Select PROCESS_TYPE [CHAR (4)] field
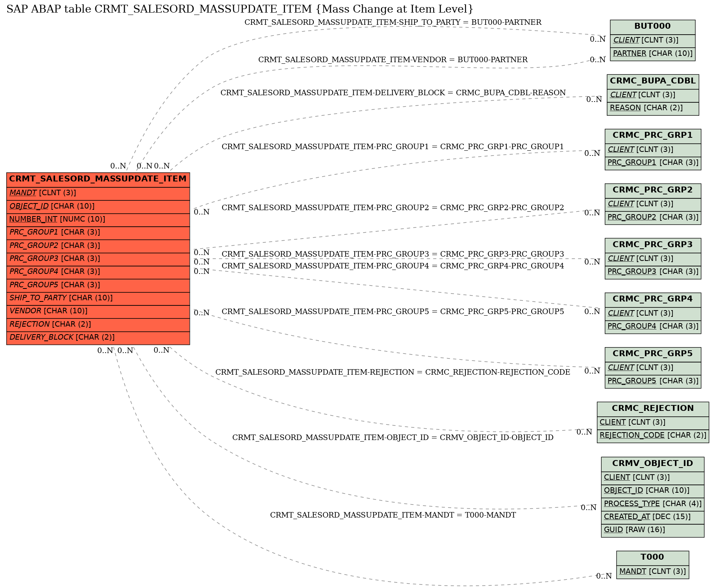Screen dimensions: 715x588 [x=652, y=504]
